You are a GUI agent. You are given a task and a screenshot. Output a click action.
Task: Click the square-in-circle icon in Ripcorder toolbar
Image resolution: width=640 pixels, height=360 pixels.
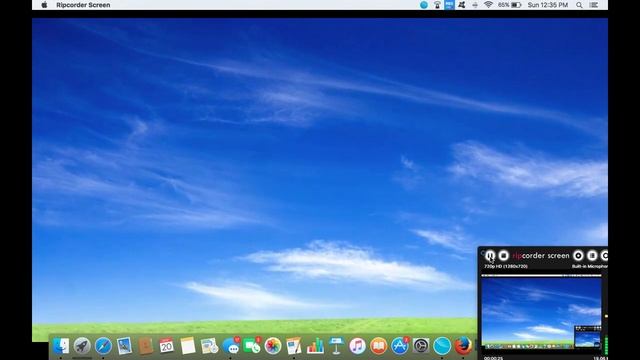[592, 256]
